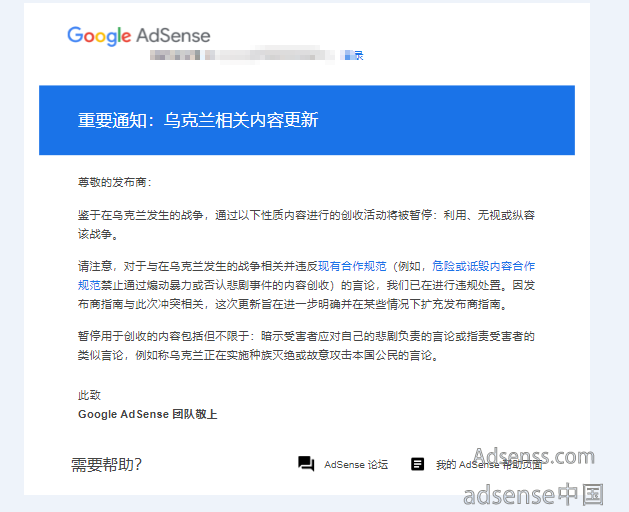Click the paragraph starting with 暂停用于创收的内容
Viewport: 629px width, 512px height.
306,345
